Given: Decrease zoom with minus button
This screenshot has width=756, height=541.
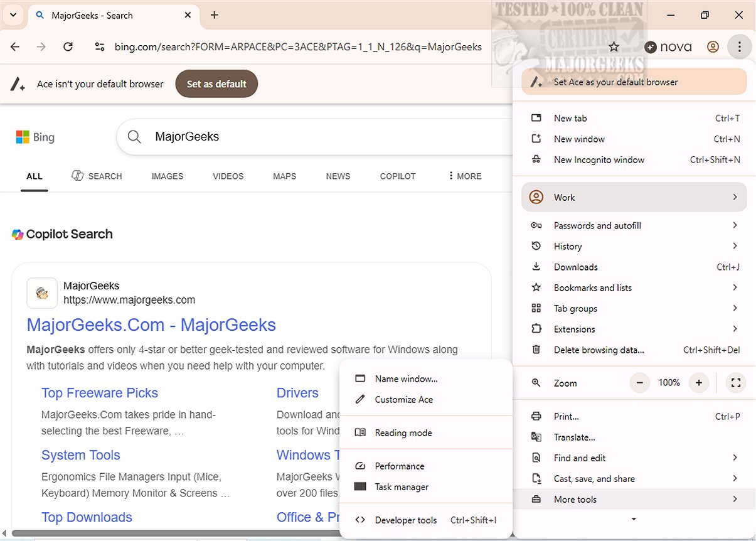Looking at the screenshot, I should [640, 383].
